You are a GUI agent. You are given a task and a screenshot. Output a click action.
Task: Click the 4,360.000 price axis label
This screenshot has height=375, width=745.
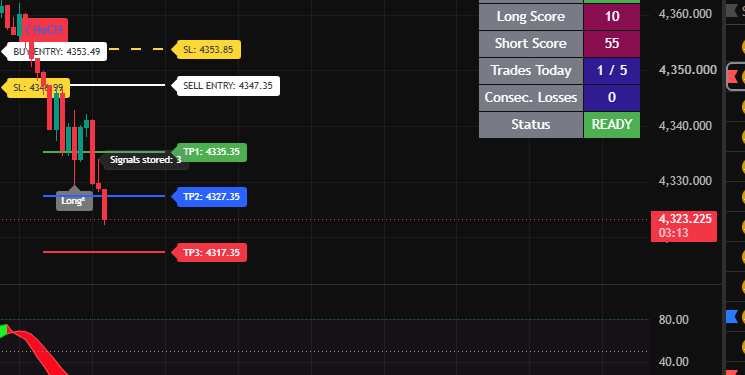point(685,14)
